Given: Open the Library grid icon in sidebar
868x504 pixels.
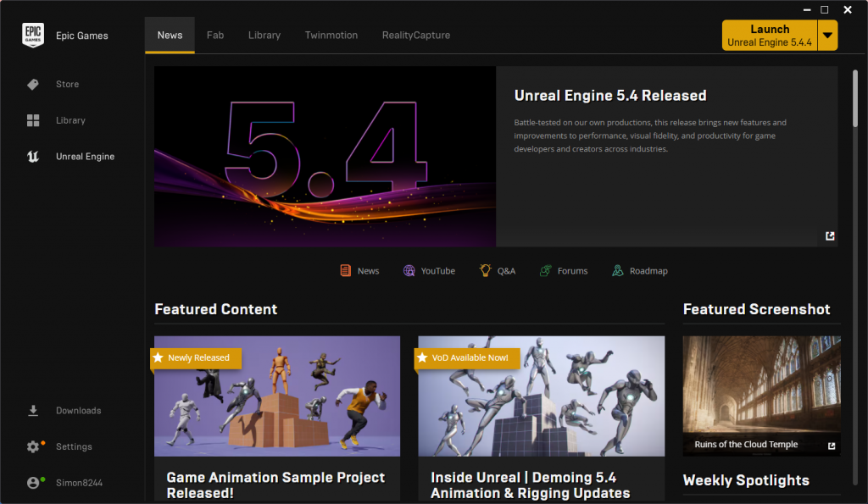Looking at the screenshot, I should (x=33, y=120).
